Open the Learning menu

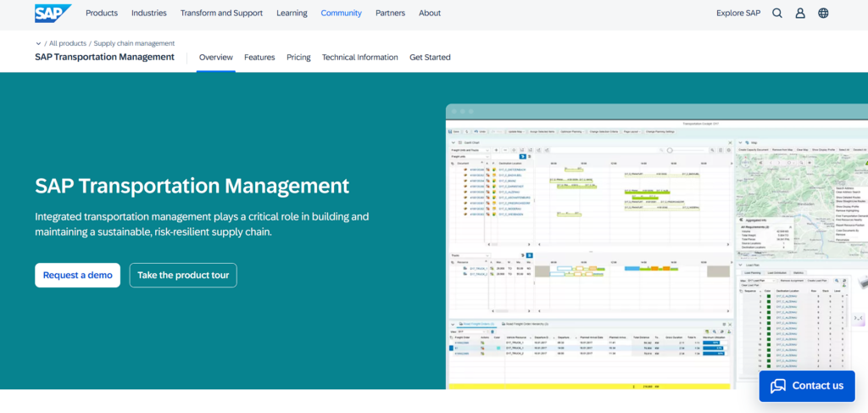[x=292, y=14]
